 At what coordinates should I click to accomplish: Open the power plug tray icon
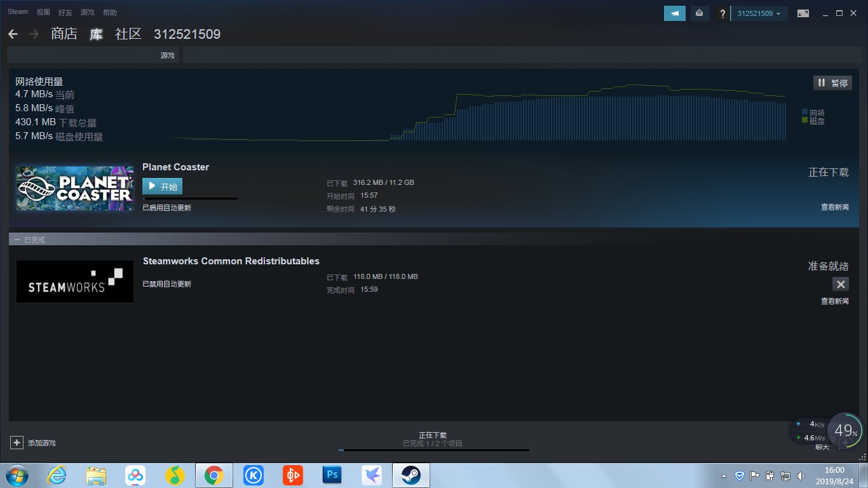770,475
